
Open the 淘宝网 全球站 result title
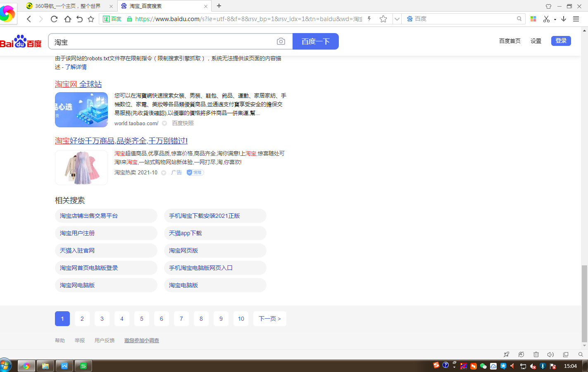pyautogui.click(x=78, y=84)
